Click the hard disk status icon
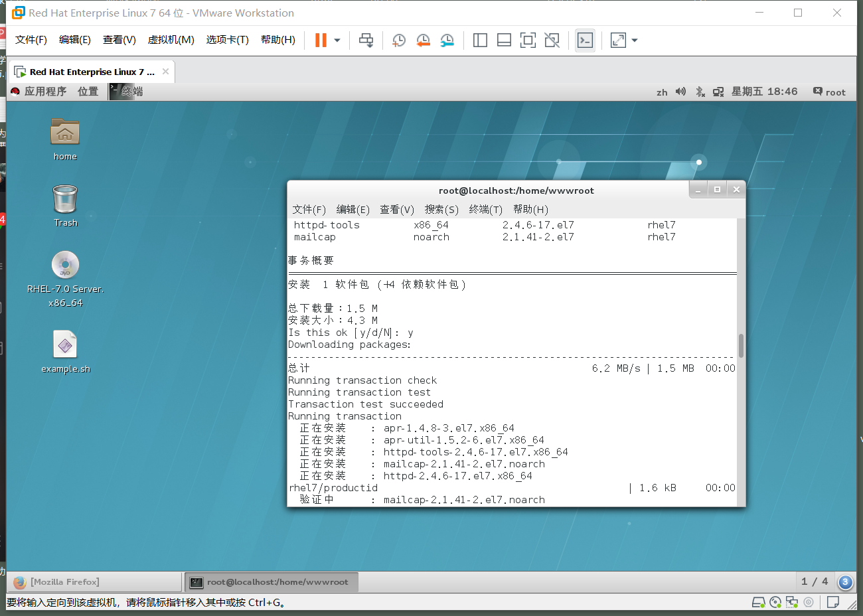Screen dimensions: 863x616 coord(758,602)
